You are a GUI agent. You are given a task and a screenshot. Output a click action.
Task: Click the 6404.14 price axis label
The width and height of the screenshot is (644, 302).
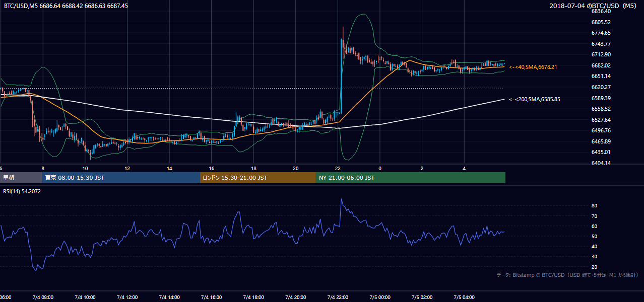pyautogui.click(x=601, y=163)
